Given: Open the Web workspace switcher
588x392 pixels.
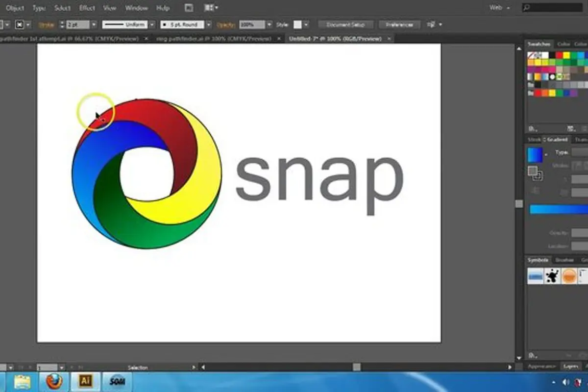Looking at the screenshot, I should tap(500, 8).
